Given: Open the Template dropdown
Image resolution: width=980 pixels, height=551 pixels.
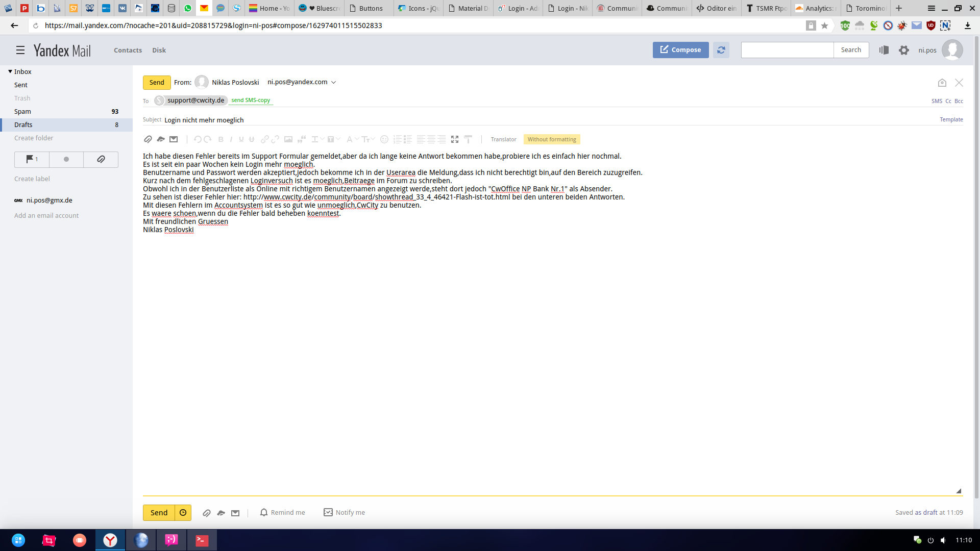Looking at the screenshot, I should click(x=951, y=119).
